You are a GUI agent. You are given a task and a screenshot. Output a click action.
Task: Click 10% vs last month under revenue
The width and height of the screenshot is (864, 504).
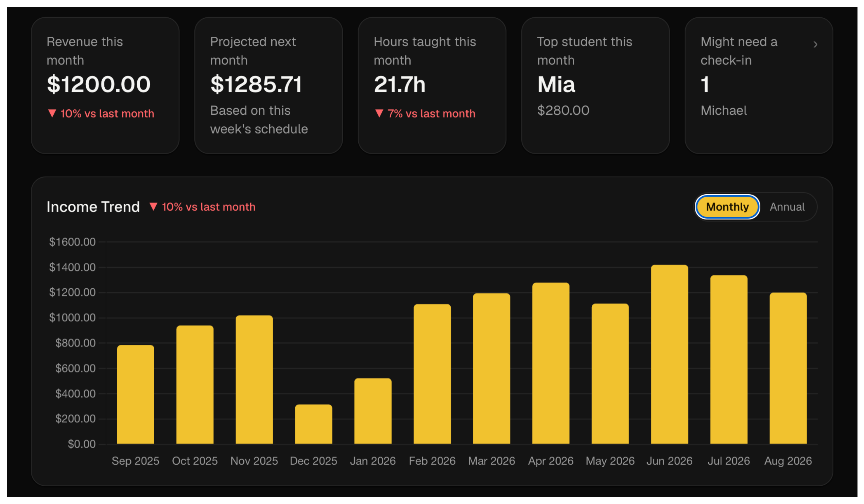[101, 113]
